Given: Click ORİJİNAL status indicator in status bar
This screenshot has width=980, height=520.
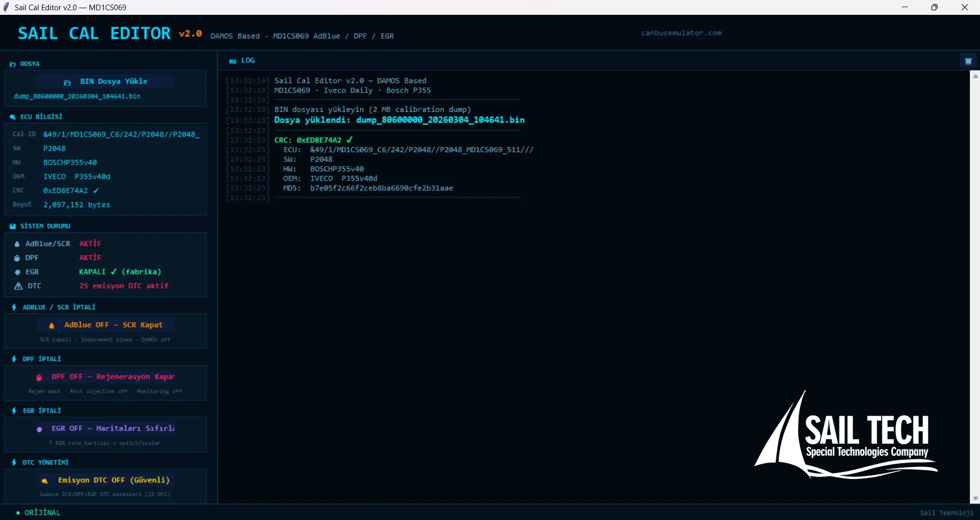Looking at the screenshot, I should coord(38,513).
